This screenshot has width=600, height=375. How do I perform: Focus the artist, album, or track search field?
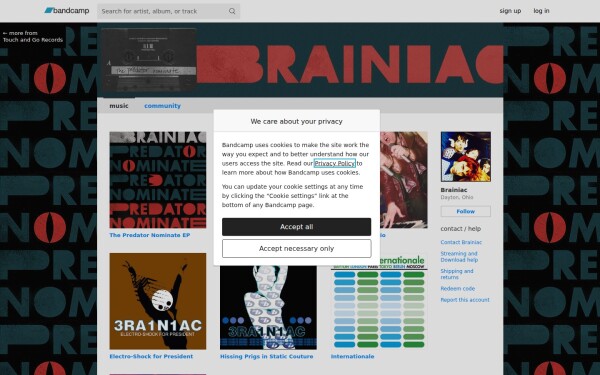point(168,11)
